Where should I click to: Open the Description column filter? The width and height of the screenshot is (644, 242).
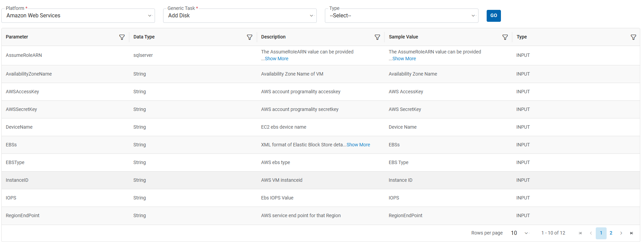(377, 37)
